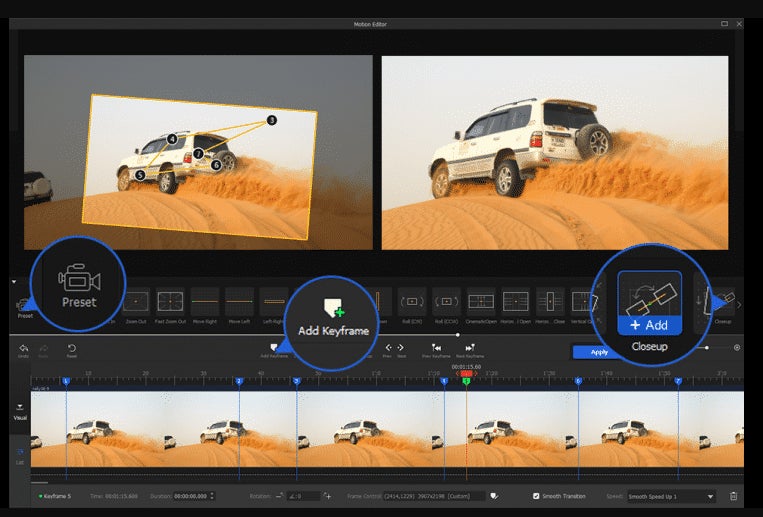Click the Undo arrow icon
The height and width of the screenshot is (517, 763).
point(24,348)
